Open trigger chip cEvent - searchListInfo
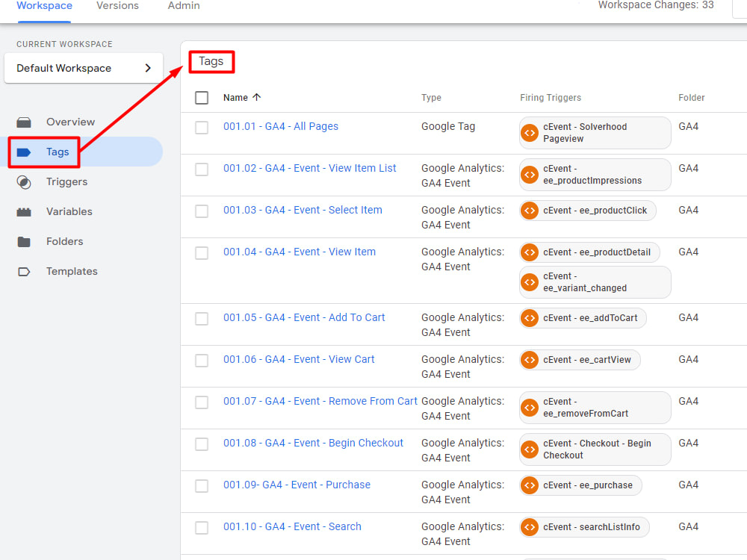This screenshot has height=560, width=747. (584, 527)
